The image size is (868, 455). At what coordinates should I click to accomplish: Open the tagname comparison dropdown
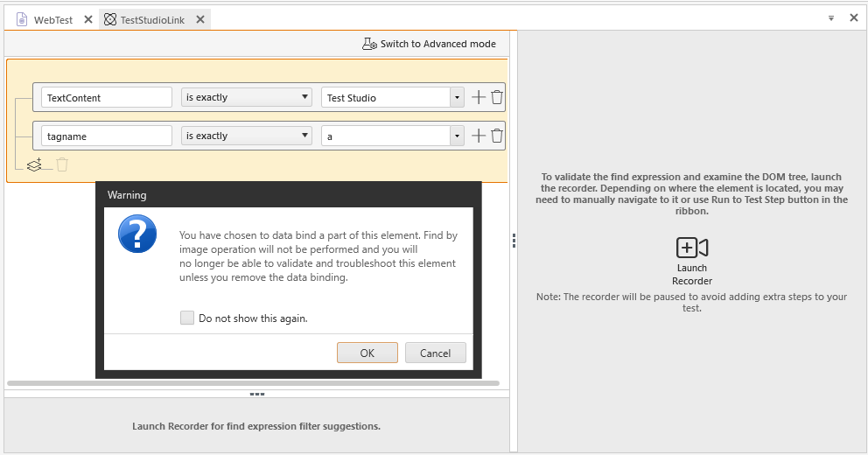click(x=247, y=136)
